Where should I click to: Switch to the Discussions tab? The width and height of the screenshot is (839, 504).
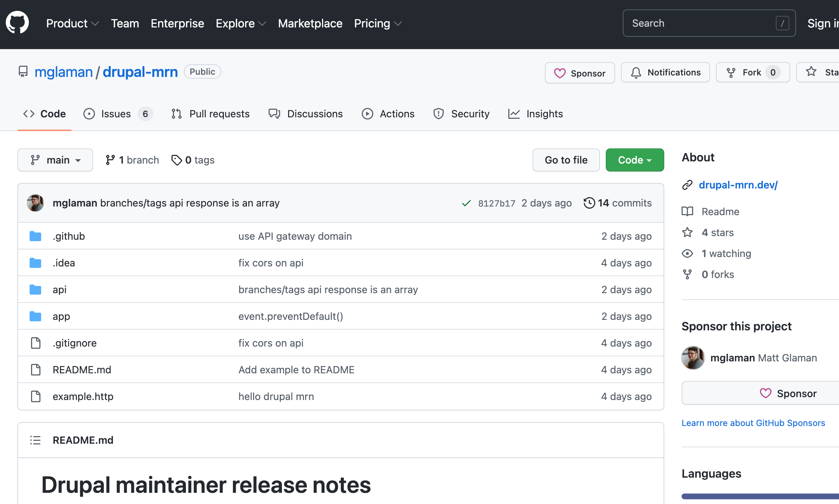[305, 114]
